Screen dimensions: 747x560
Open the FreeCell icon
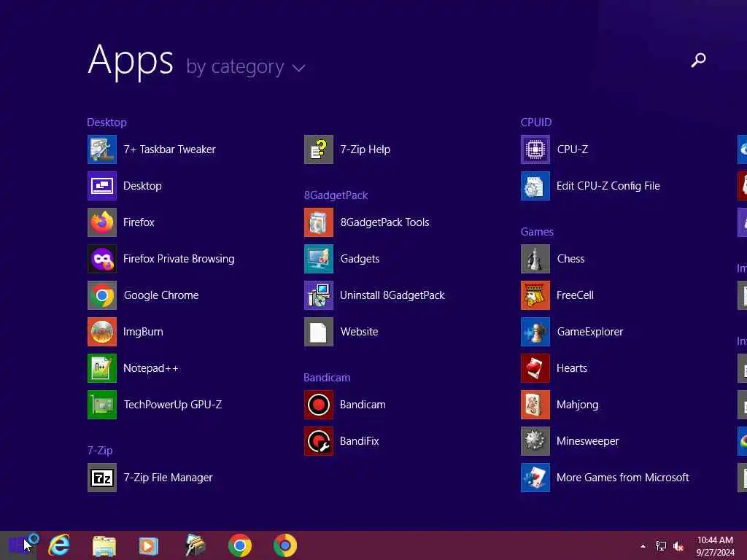click(x=535, y=295)
